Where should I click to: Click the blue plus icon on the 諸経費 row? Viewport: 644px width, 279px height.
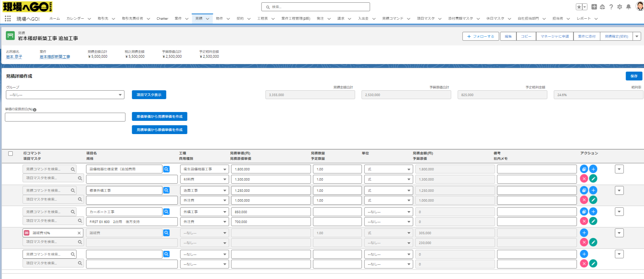pos(584,233)
